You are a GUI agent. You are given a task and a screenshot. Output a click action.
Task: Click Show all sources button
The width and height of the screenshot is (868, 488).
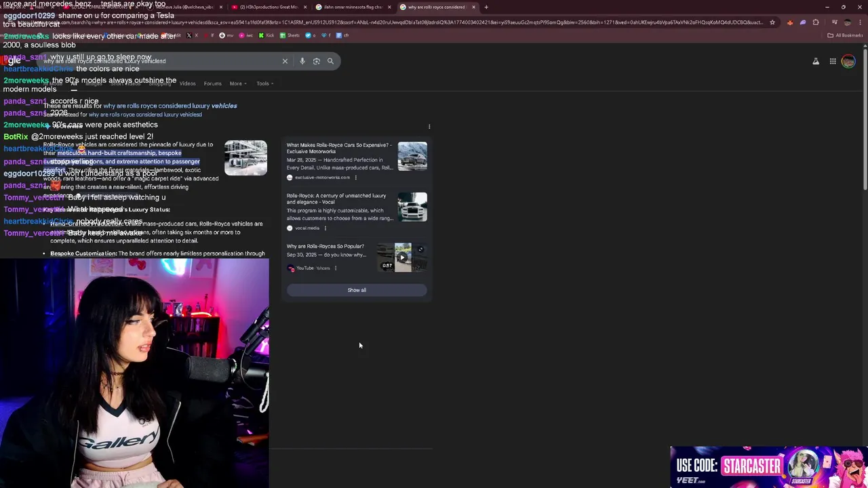pyautogui.click(x=357, y=290)
